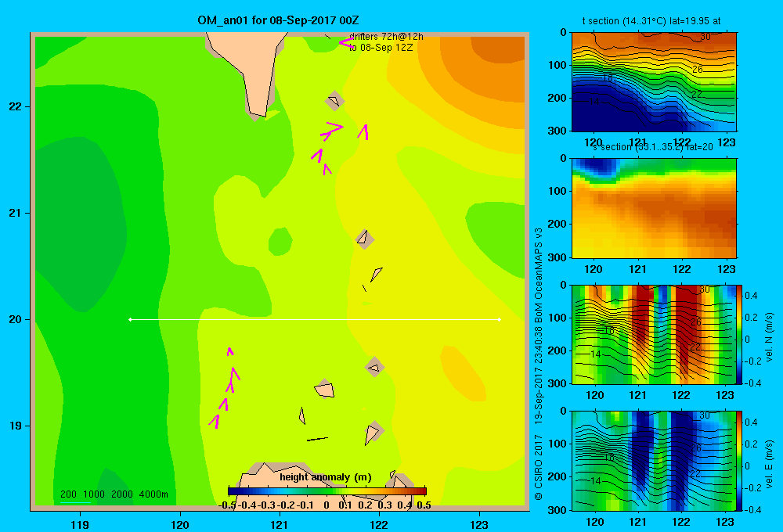
Task: Select the "drifters 72h@12h" legend text
Action: (x=386, y=37)
